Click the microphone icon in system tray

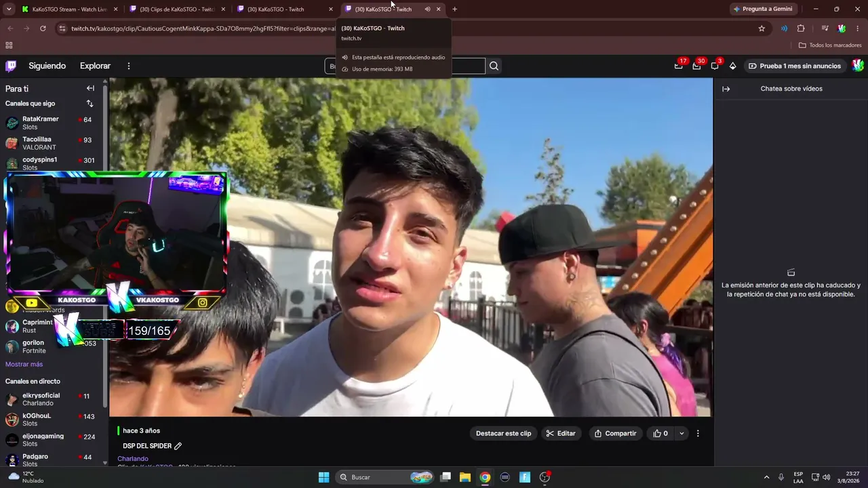coord(781,477)
